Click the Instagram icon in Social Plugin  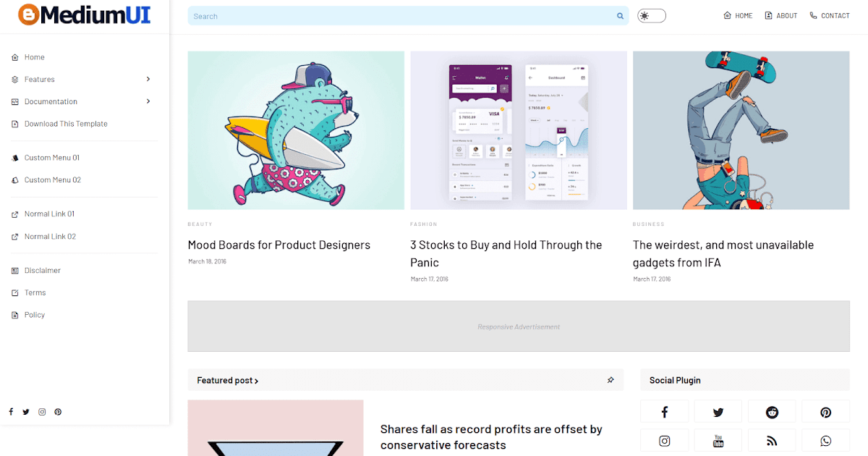coord(664,440)
